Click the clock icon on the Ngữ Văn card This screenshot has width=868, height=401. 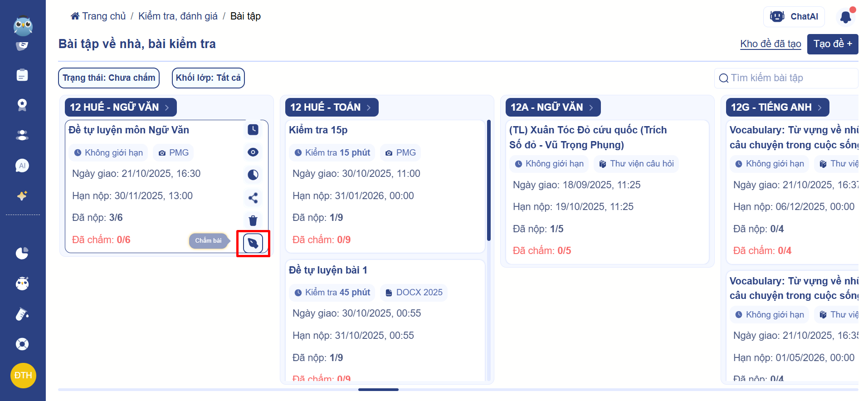tap(253, 130)
